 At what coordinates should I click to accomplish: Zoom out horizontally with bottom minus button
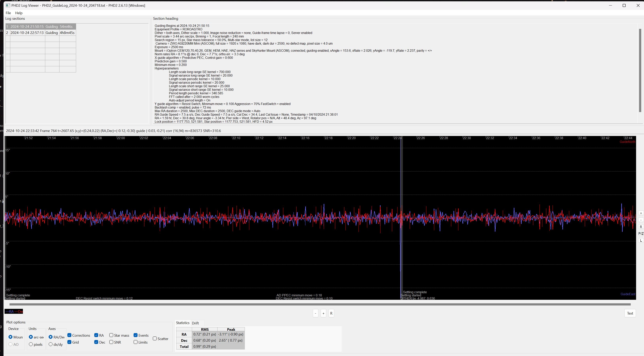(x=316, y=313)
